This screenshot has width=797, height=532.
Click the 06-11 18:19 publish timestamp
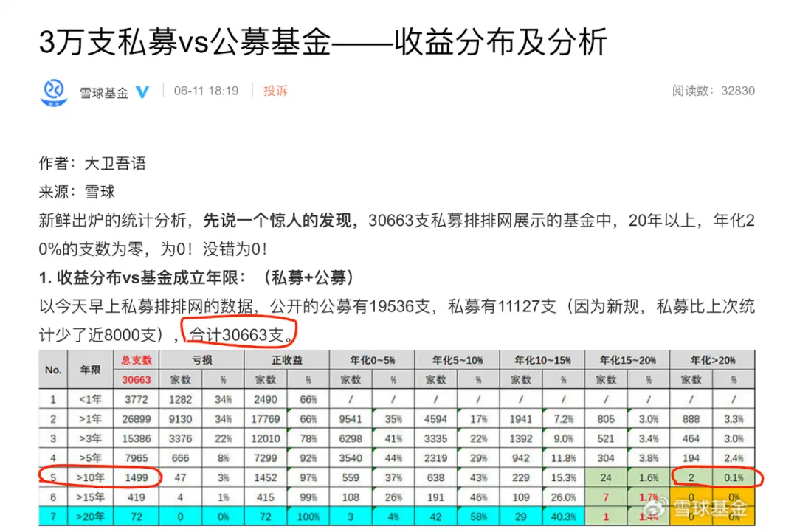(206, 91)
